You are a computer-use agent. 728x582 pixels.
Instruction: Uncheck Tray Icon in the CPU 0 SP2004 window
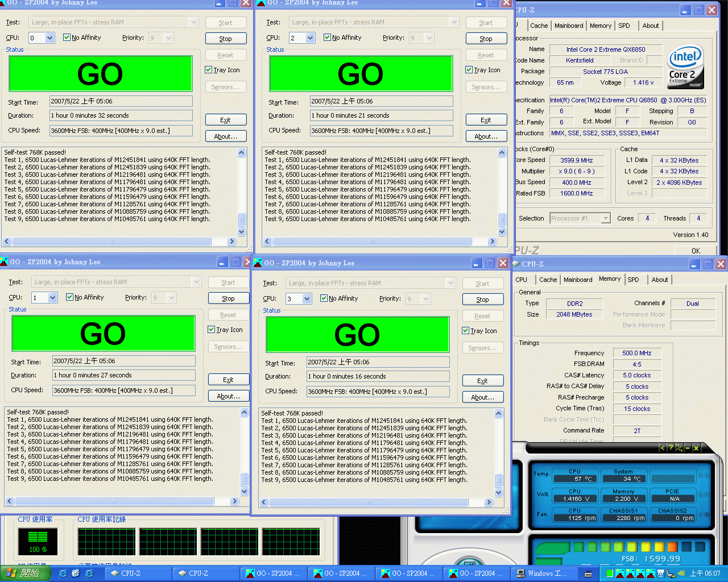click(208, 70)
